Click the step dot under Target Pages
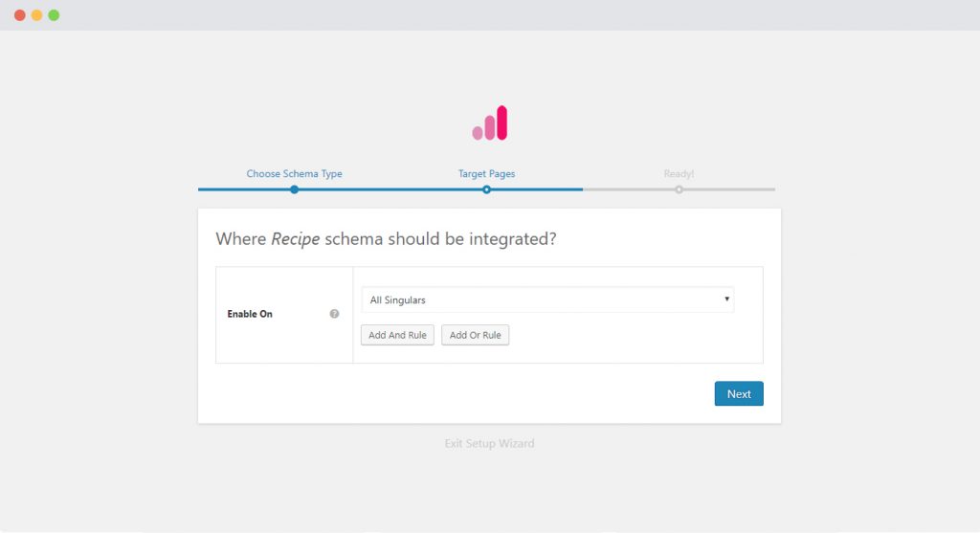Screen dimensions: 980x533 [486, 189]
